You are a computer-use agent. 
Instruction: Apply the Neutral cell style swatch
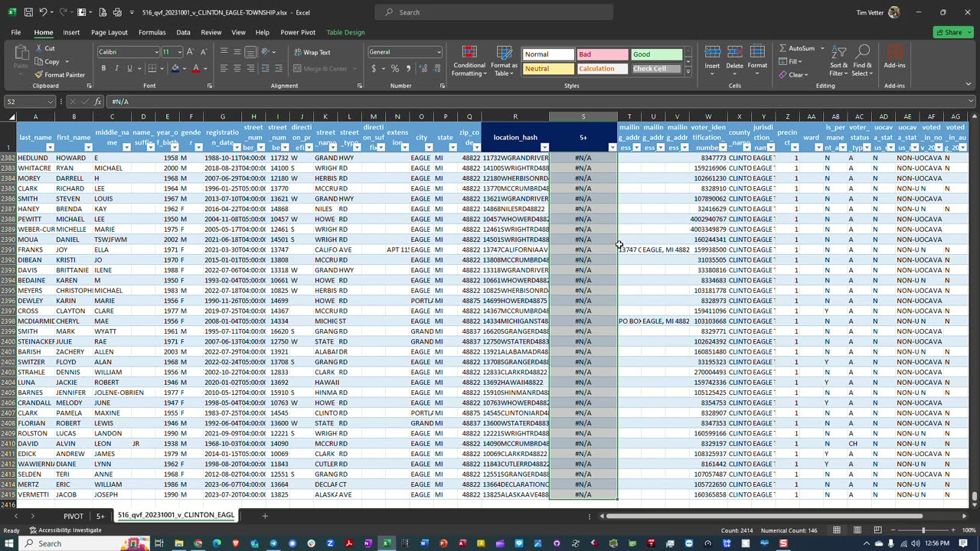[548, 69]
